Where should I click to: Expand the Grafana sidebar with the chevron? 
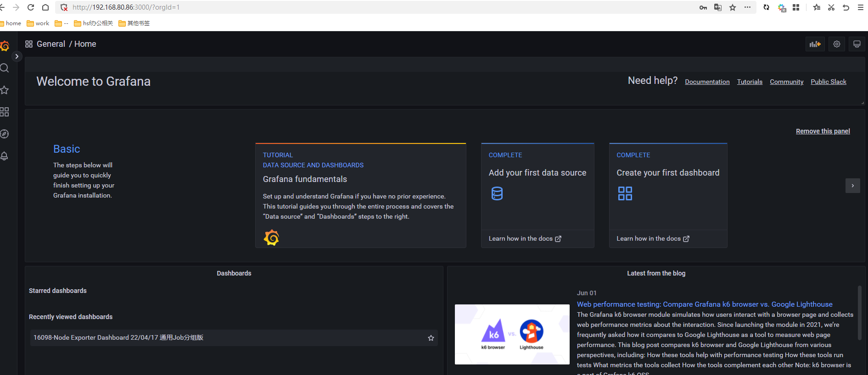point(17,56)
